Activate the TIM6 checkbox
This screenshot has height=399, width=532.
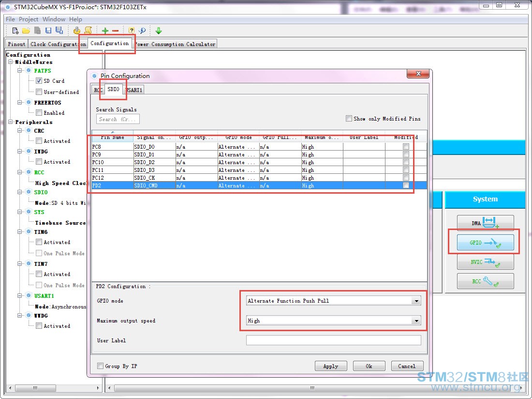[39, 242]
